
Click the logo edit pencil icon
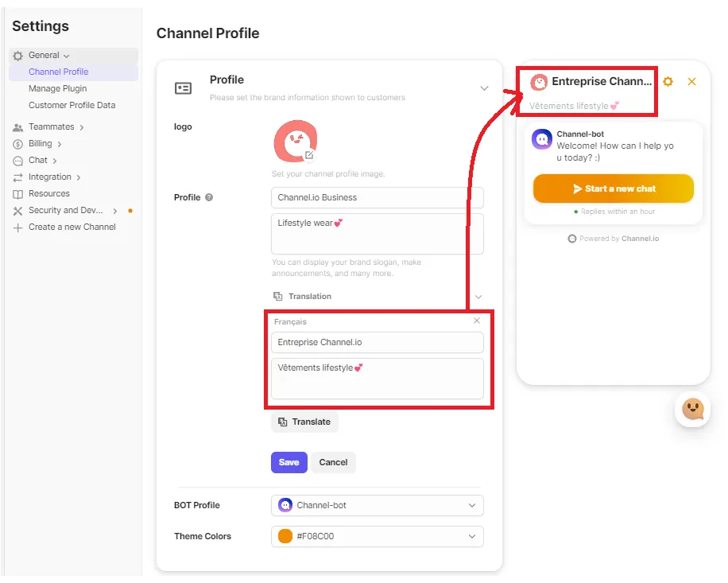309,156
